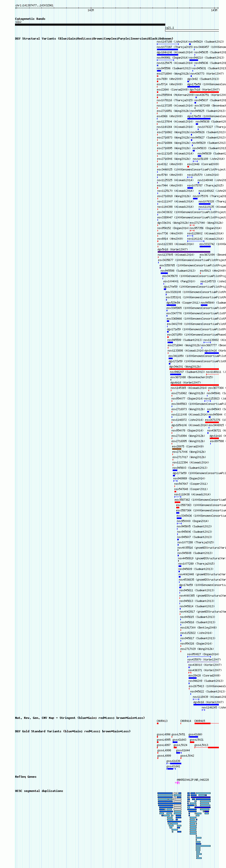
Task: Select the Nat. Rev. Gen. CNV Map track title
Action: 79,718
